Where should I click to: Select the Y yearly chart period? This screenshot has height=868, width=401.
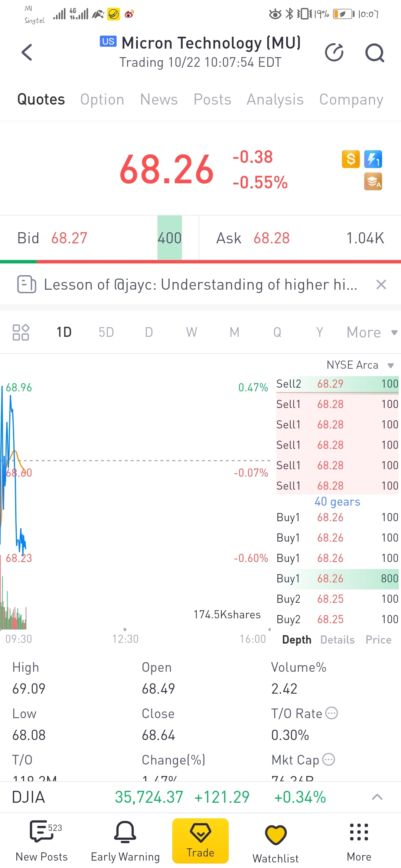click(x=320, y=332)
